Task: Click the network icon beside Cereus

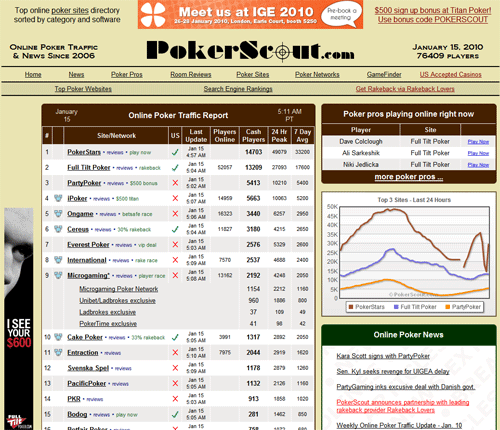Action: tap(58, 229)
